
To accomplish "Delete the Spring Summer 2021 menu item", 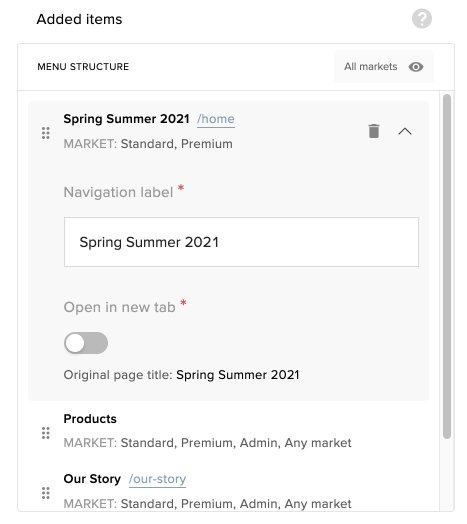I will point(374,131).
